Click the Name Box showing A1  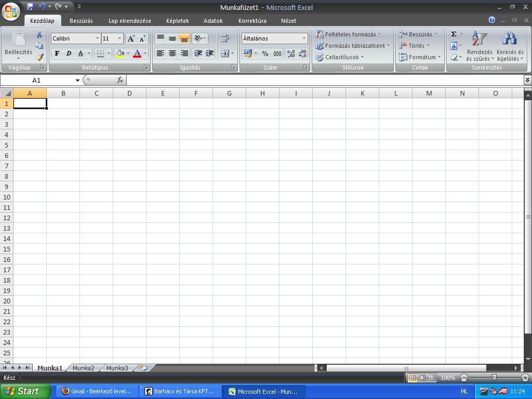click(x=36, y=81)
